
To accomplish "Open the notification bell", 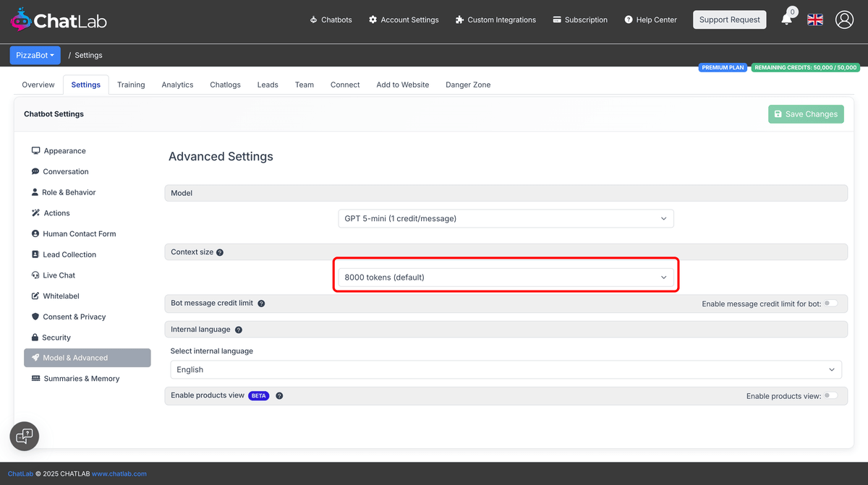I will [x=787, y=20].
